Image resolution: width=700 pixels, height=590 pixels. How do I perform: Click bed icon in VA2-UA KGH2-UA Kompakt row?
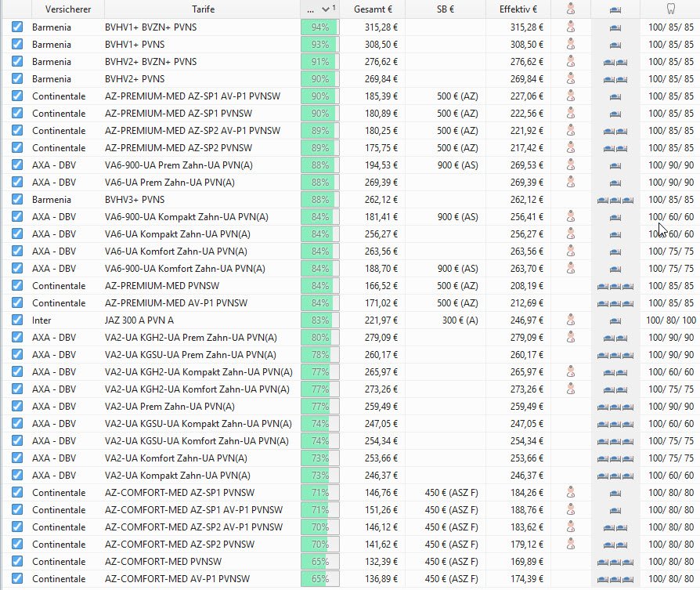(x=615, y=372)
